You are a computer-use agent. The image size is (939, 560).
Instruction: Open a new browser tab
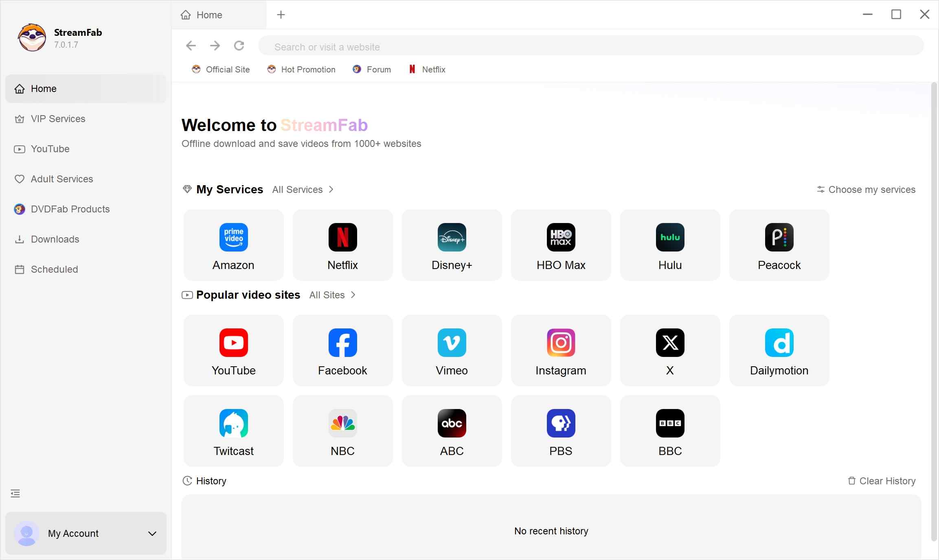(x=281, y=15)
